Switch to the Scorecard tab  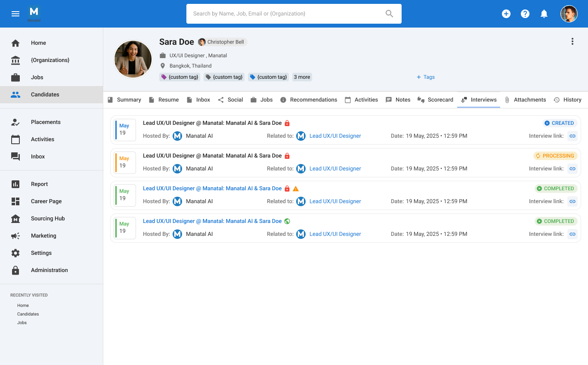click(x=435, y=100)
